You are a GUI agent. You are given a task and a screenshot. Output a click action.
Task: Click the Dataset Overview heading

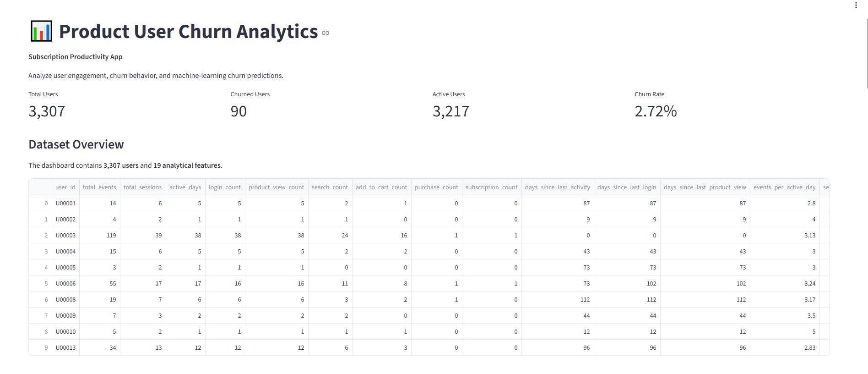pyautogui.click(x=76, y=144)
